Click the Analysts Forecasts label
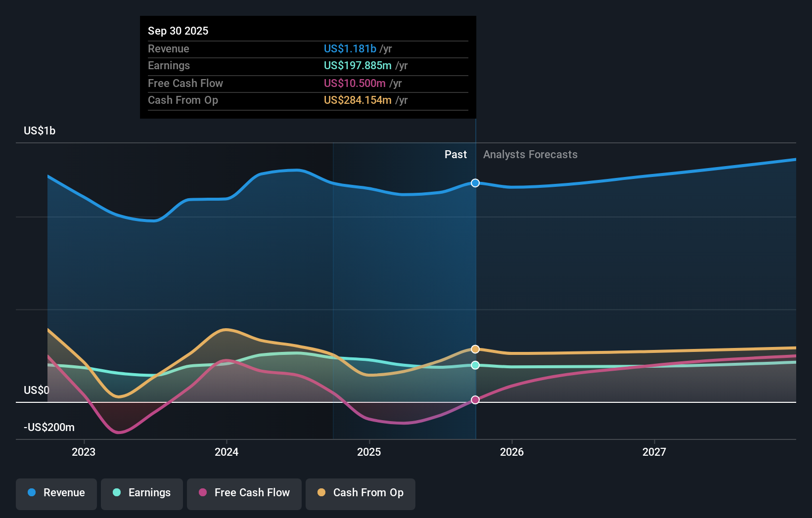812x518 pixels. pyautogui.click(x=530, y=154)
